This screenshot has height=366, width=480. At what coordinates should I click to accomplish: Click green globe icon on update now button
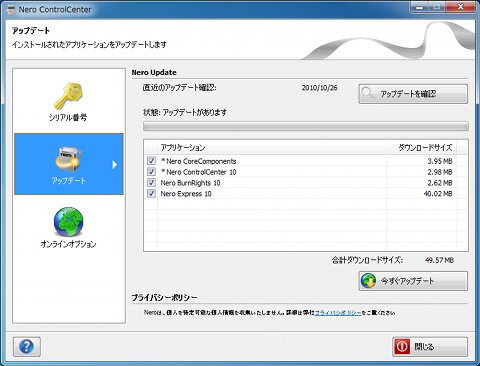(x=368, y=281)
